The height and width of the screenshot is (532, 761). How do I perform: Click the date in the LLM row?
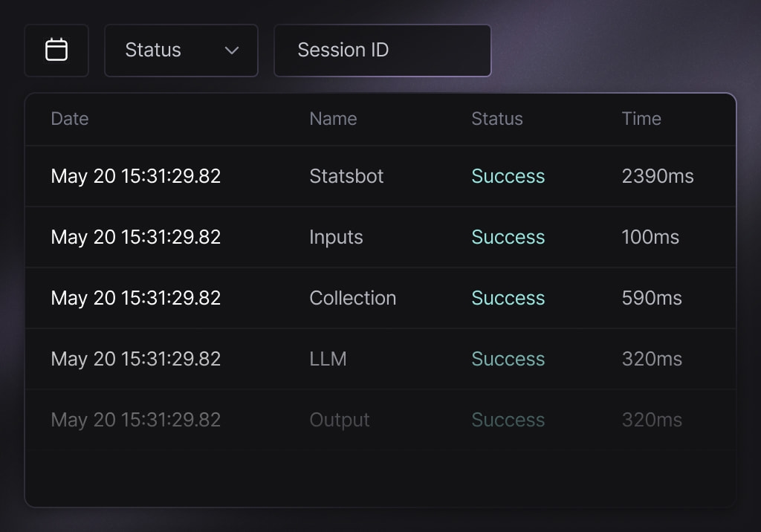136,359
